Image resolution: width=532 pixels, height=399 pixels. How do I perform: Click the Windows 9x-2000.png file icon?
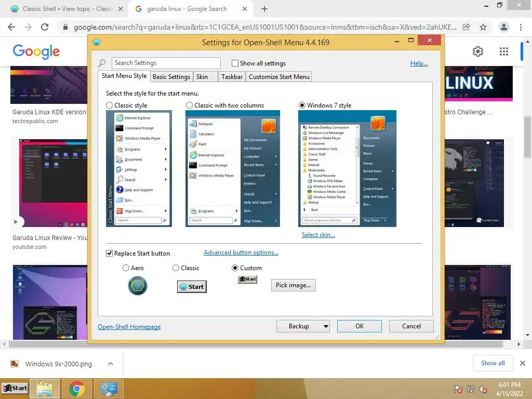coord(15,364)
